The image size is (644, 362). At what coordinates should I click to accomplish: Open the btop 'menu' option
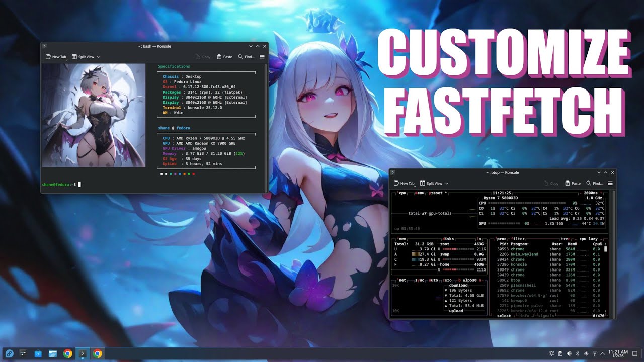pos(419,193)
